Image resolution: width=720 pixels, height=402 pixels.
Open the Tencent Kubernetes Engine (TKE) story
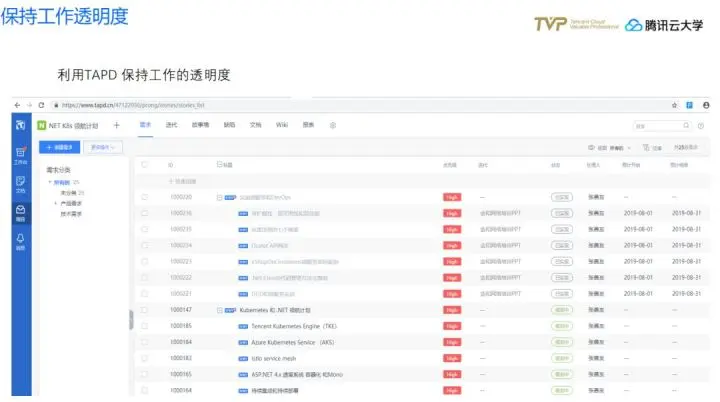click(x=294, y=326)
